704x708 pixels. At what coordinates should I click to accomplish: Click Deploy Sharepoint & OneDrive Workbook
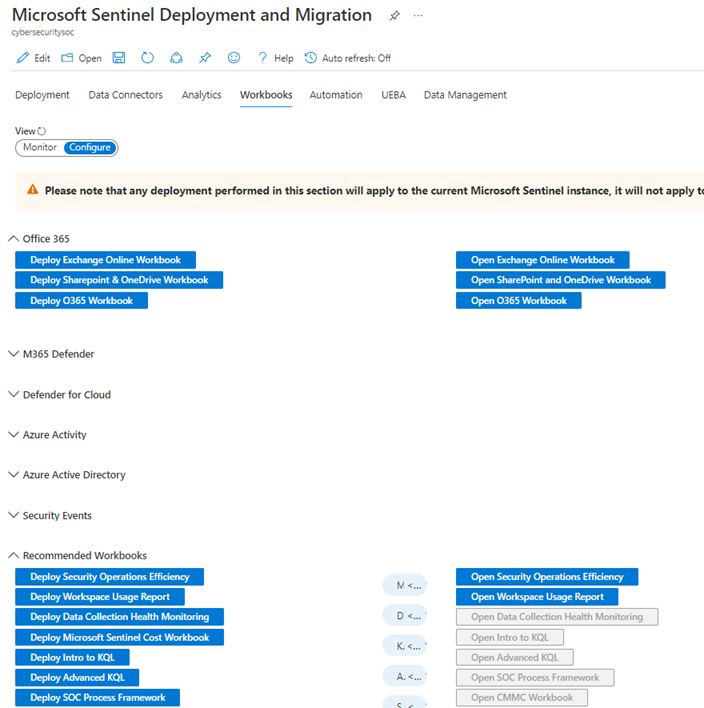tap(119, 280)
